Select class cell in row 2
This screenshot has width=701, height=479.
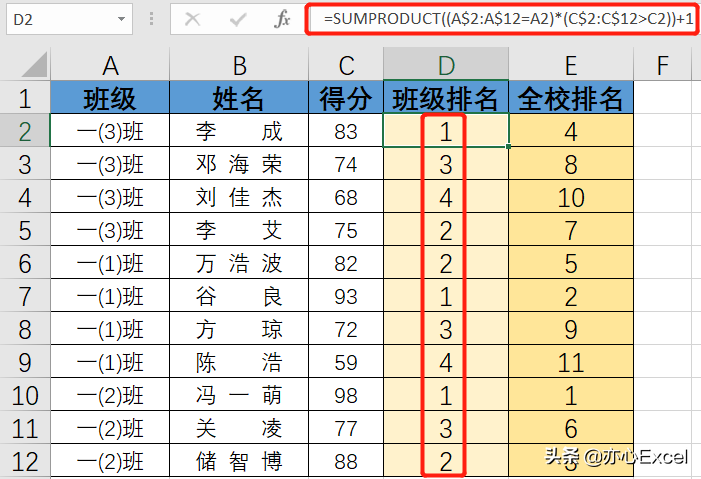[110, 131]
